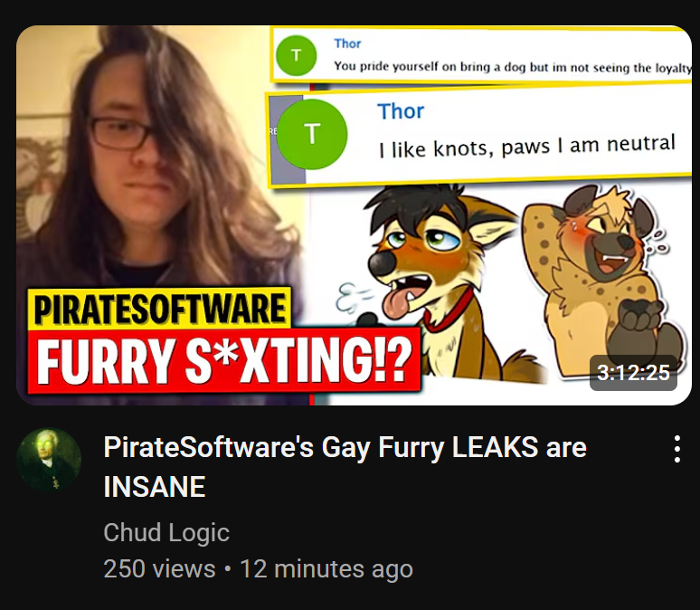Click the large blue Thor username

click(401, 111)
